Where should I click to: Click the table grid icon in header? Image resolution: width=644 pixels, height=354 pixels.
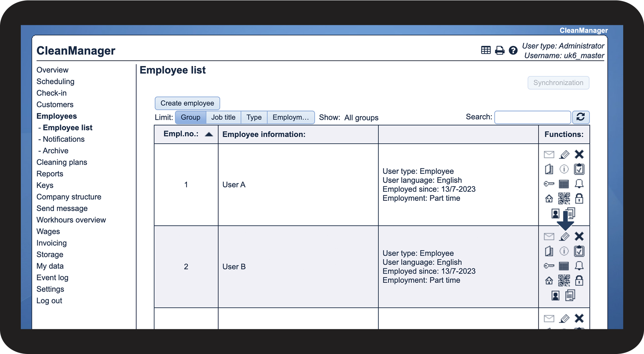click(486, 50)
